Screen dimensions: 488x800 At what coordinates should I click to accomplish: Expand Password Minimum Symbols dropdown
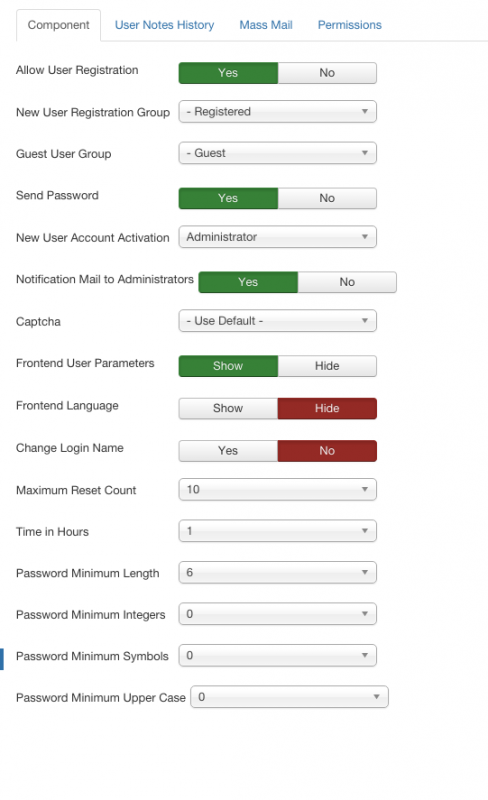point(278,656)
